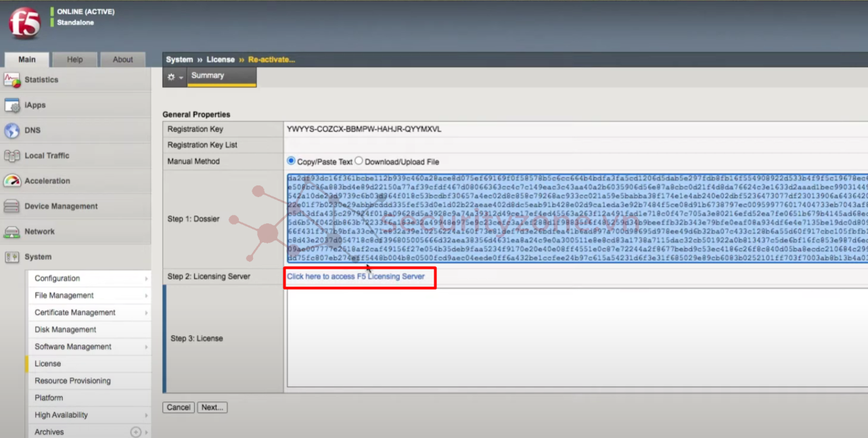868x438 pixels.
Task: Expand the Software Management submenu arrow
Action: [146, 347]
